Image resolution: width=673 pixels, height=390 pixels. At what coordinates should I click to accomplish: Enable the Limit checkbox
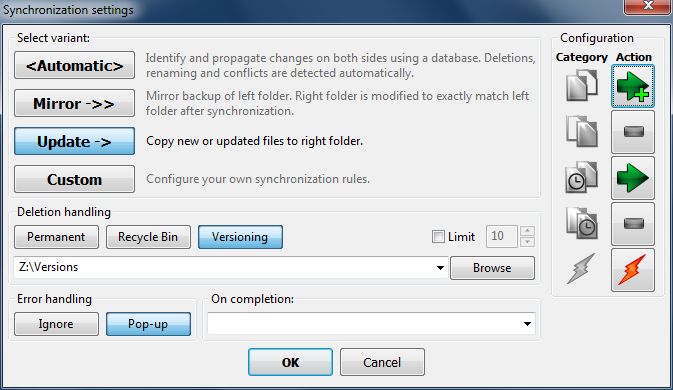(438, 236)
